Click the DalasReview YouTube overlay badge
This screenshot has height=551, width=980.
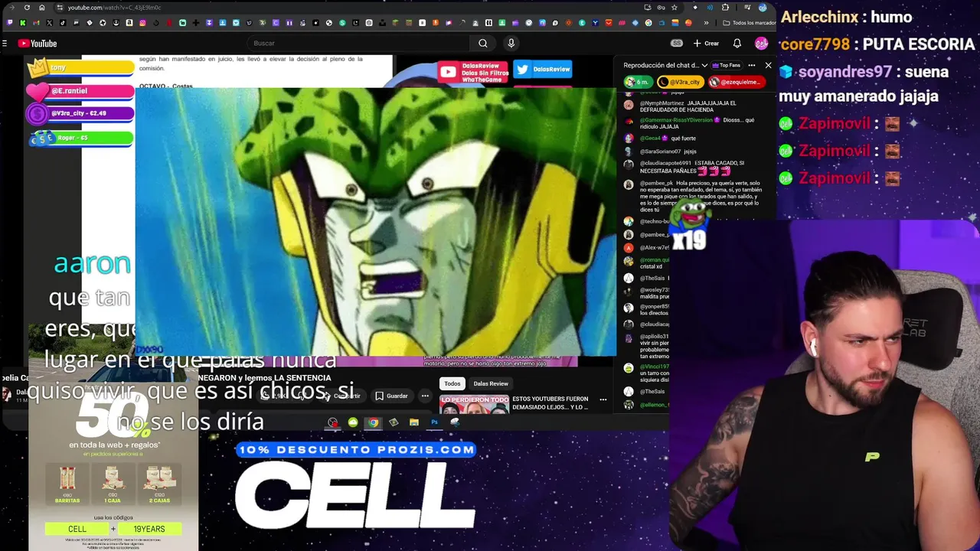point(474,73)
